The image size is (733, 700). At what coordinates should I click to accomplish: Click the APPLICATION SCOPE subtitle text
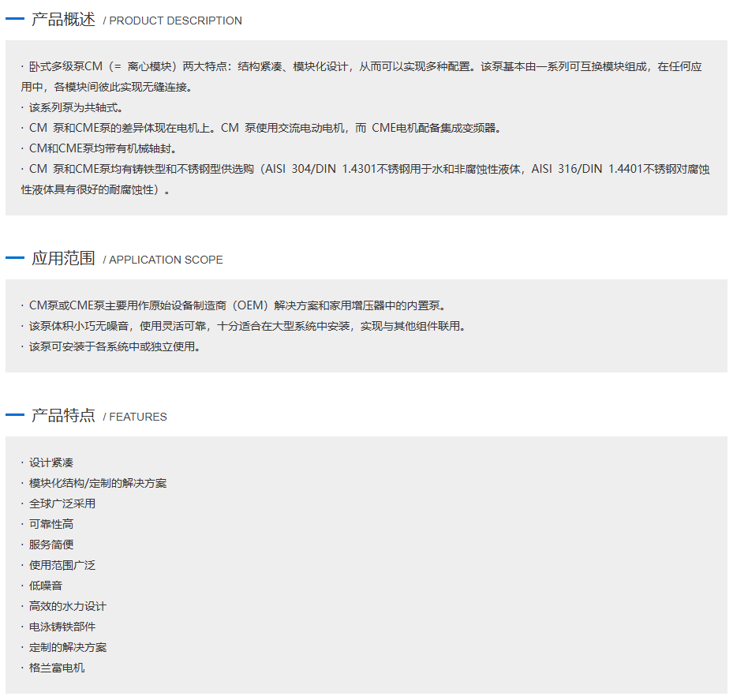tap(166, 260)
